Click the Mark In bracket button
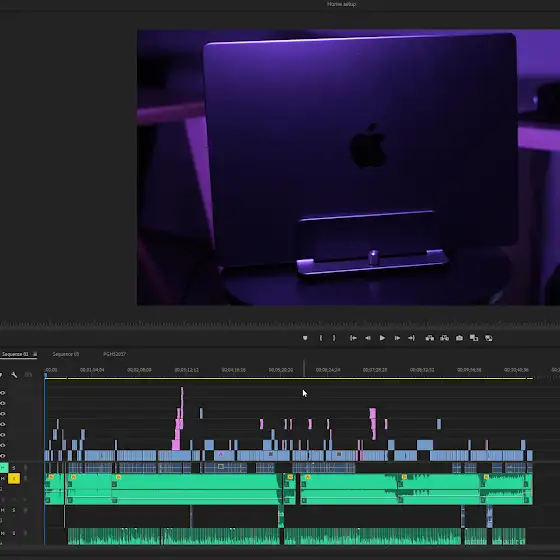The width and height of the screenshot is (560, 560). [321, 338]
